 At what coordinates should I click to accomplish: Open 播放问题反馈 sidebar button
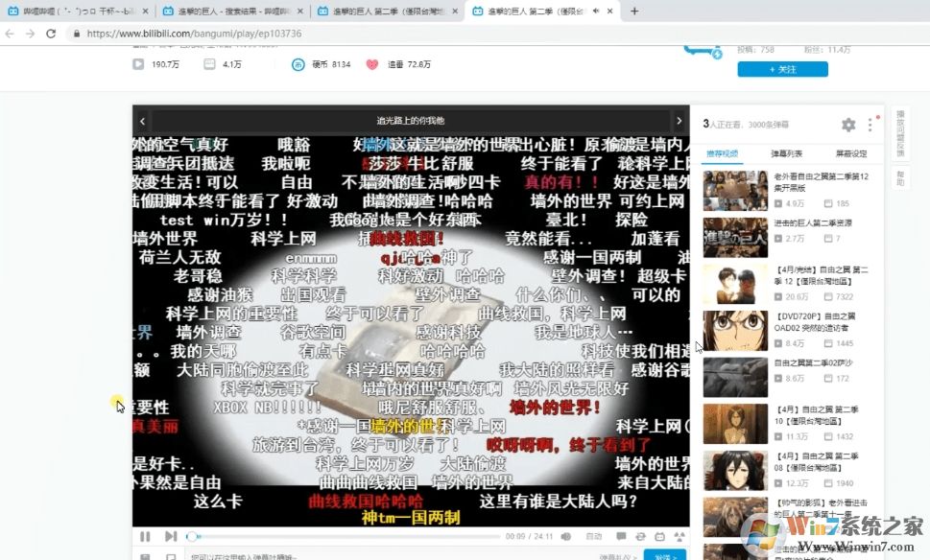coord(900,134)
